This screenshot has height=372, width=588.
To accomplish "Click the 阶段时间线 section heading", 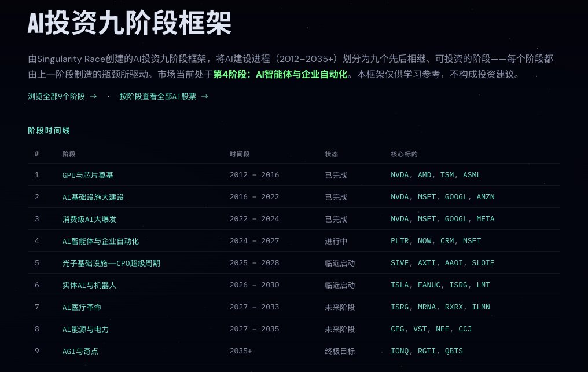I will point(49,130).
